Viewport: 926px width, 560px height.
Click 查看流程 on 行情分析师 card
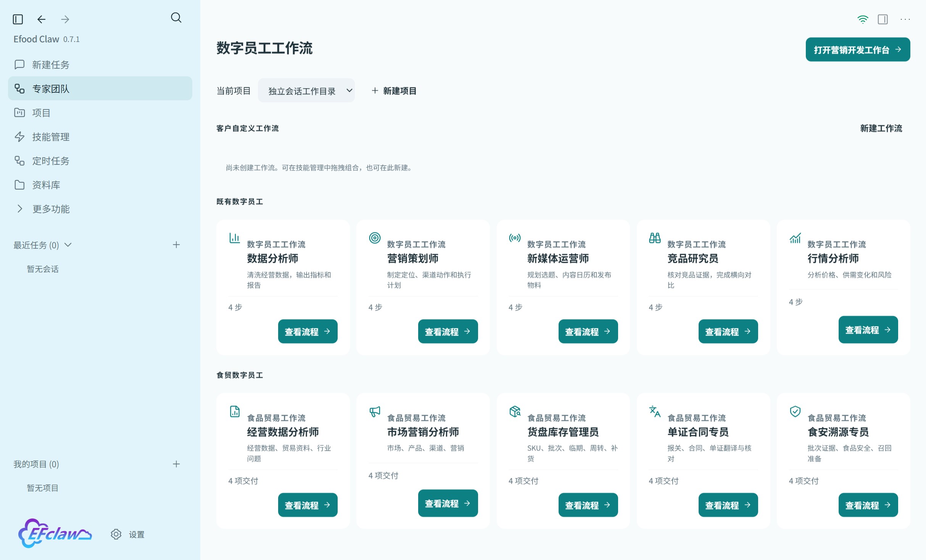(x=868, y=330)
